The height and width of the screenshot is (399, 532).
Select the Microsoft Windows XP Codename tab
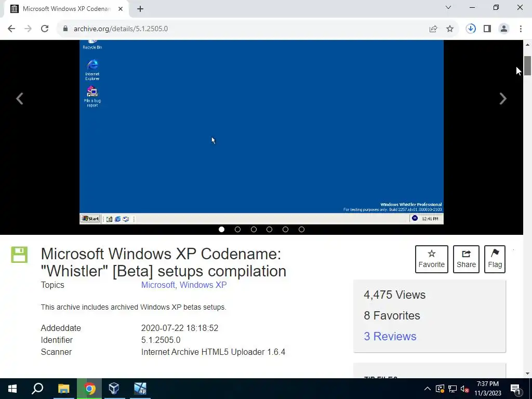[66, 9]
